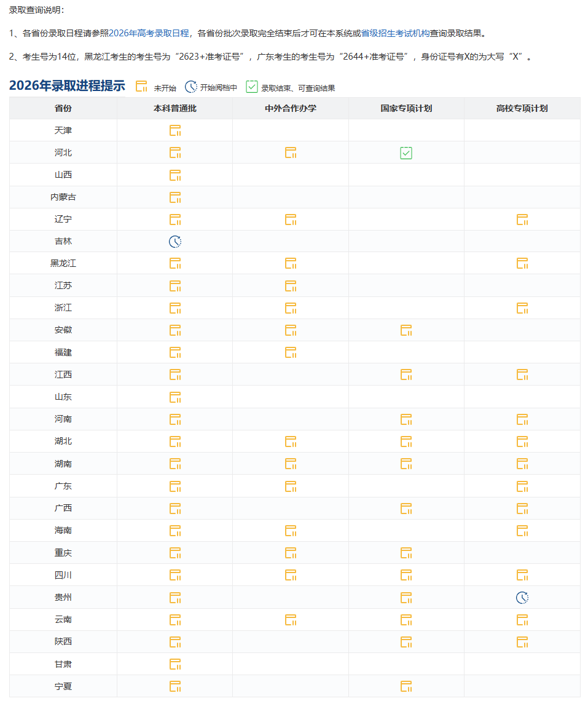Click 辽宁 中外合作办学 status icon

(291, 220)
